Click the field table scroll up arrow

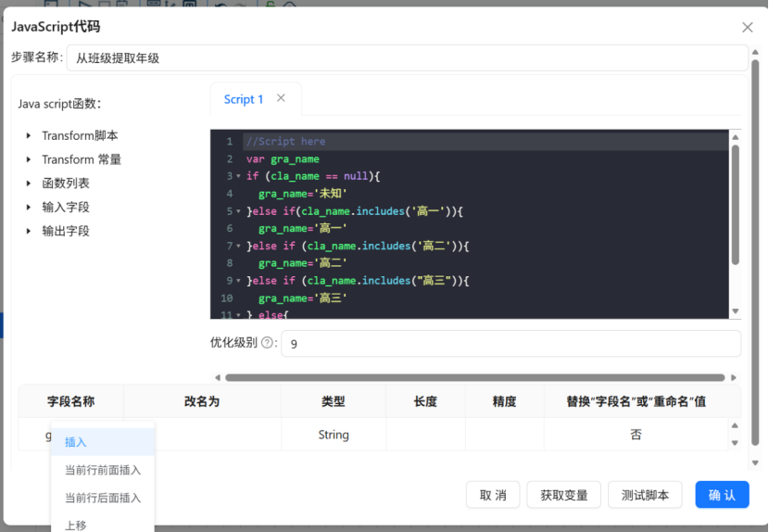click(x=734, y=425)
